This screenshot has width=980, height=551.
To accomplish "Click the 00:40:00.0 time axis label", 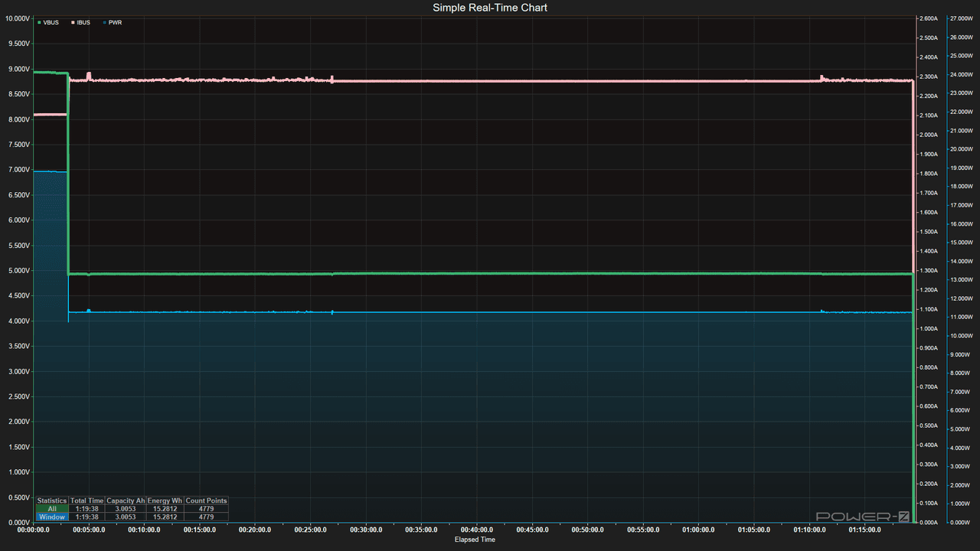I will tap(477, 530).
